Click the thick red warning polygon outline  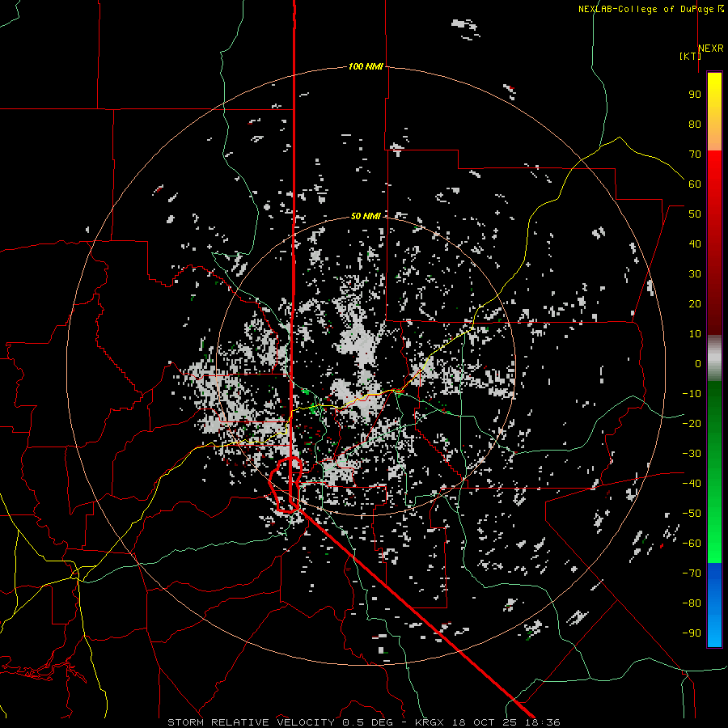click(286, 485)
